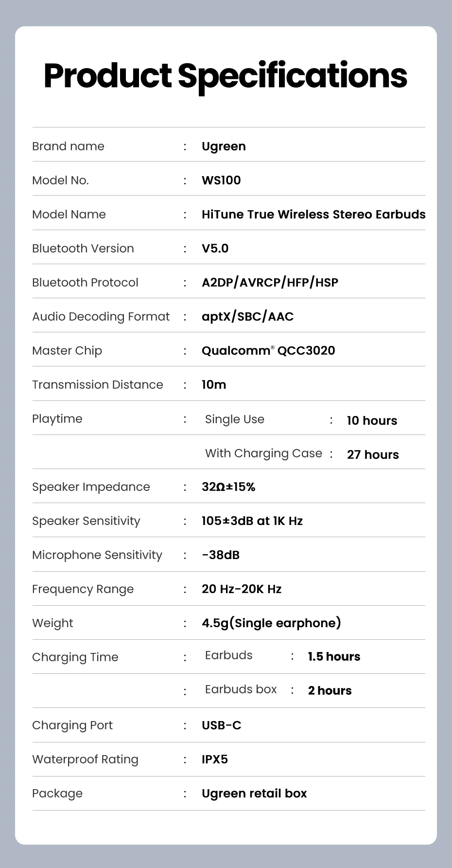Select the A2DP/AVRCP/HFP/HSP protocol text
452x868 pixels.
pos(270,283)
